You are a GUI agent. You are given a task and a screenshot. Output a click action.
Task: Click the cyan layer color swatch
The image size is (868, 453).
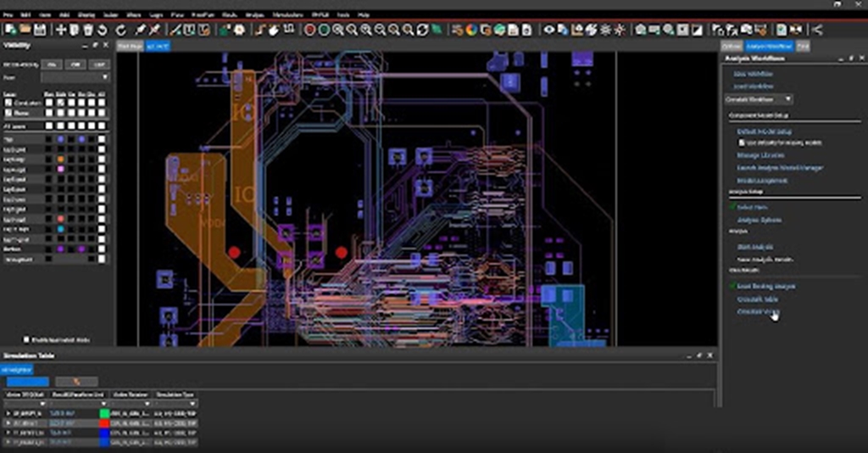tap(60, 229)
